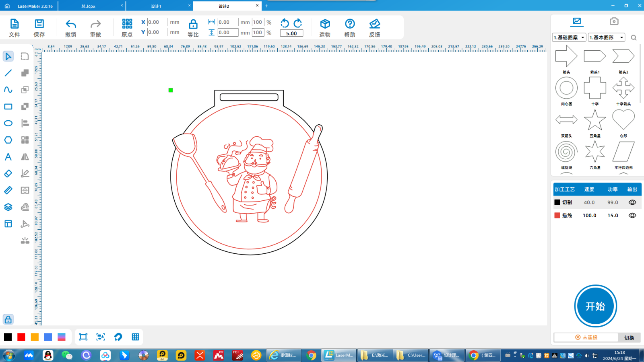This screenshot has width=644, height=362.
Task: Select the polygon drawing tool
Action: pos(8,140)
